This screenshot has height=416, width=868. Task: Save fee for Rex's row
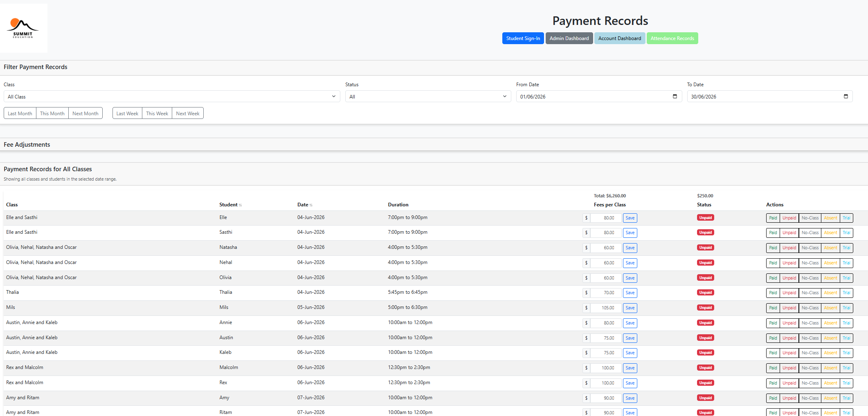point(630,383)
